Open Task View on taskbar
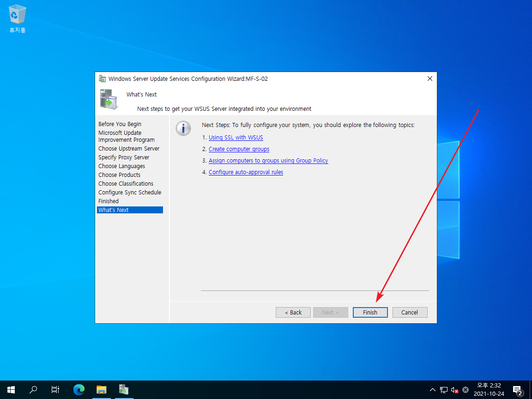532x399 pixels. tap(55, 389)
